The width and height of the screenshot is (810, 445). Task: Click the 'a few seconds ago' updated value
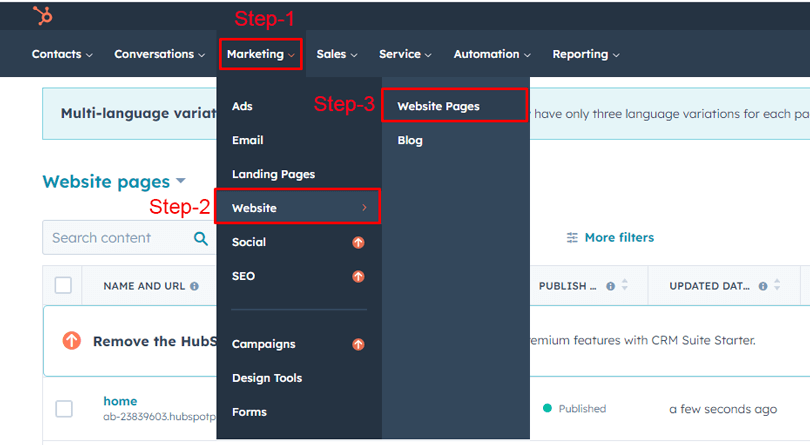723,409
